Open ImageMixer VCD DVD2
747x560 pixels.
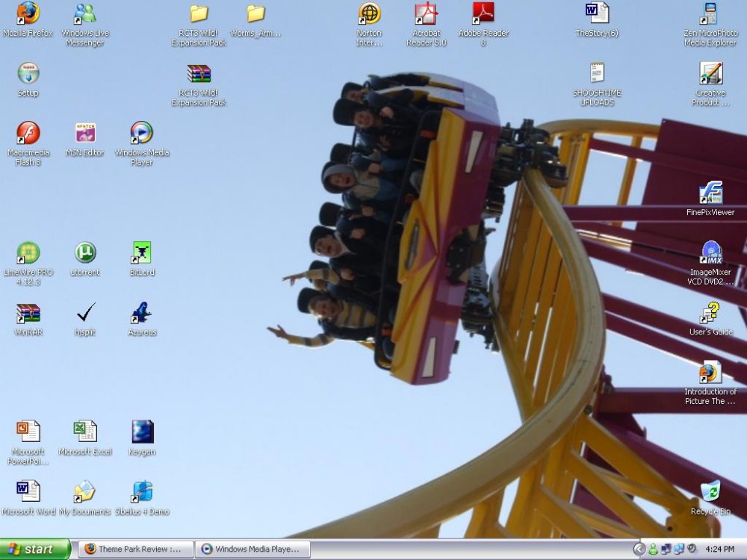coord(710,252)
